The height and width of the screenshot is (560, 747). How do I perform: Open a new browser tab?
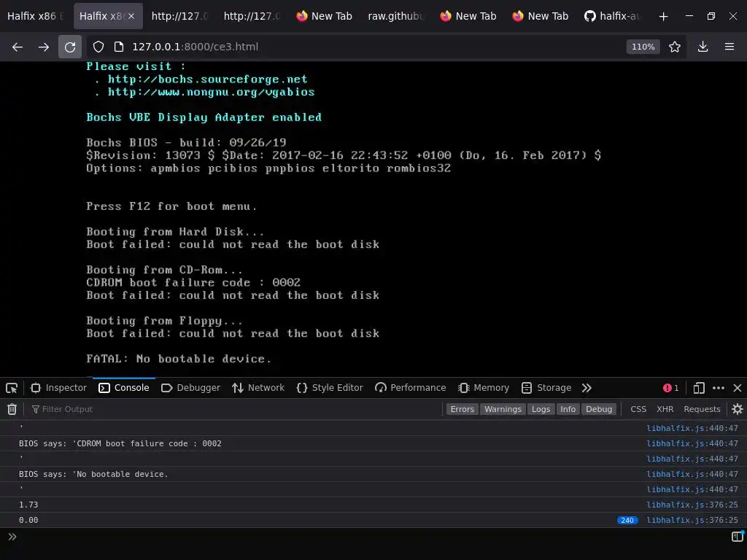(663, 16)
